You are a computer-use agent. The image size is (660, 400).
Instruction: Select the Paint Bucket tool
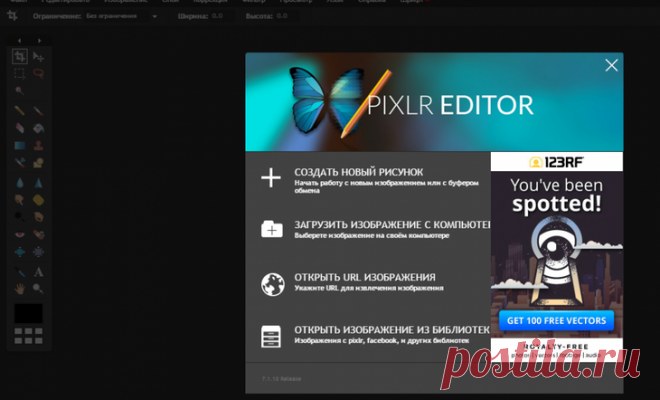pyautogui.click(x=38, y=128)
